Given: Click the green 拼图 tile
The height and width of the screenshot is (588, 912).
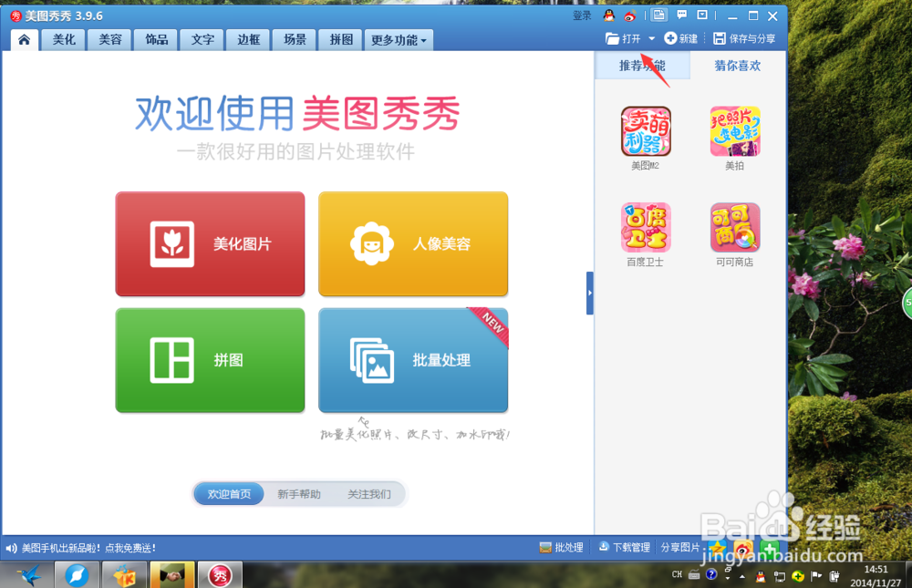Looking at the screenshot, I should point(210,360).
